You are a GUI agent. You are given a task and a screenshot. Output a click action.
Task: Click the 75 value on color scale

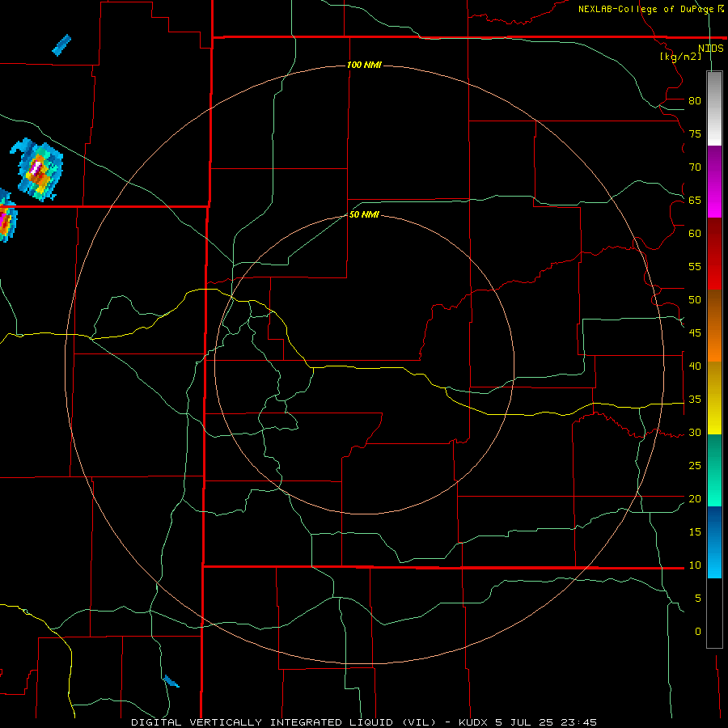point(695,133)
